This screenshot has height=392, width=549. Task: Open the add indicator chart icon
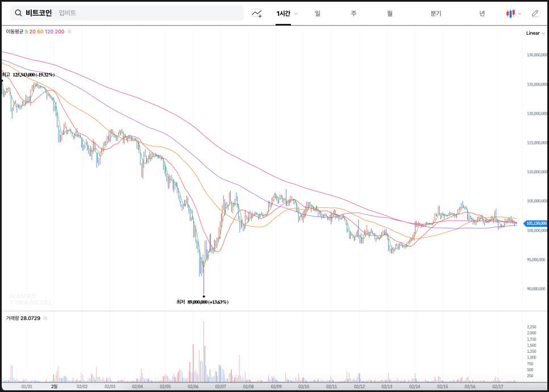pyautogui.click(x=257, y=13)
